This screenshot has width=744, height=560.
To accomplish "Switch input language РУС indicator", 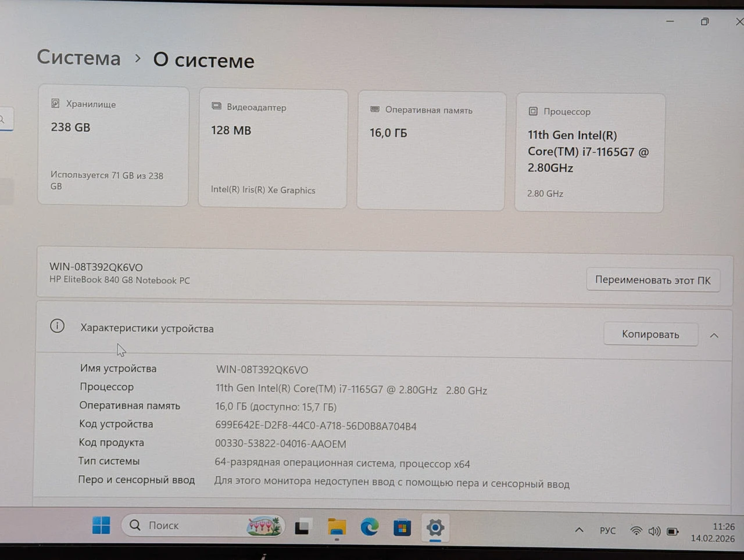I will point(607,531).
